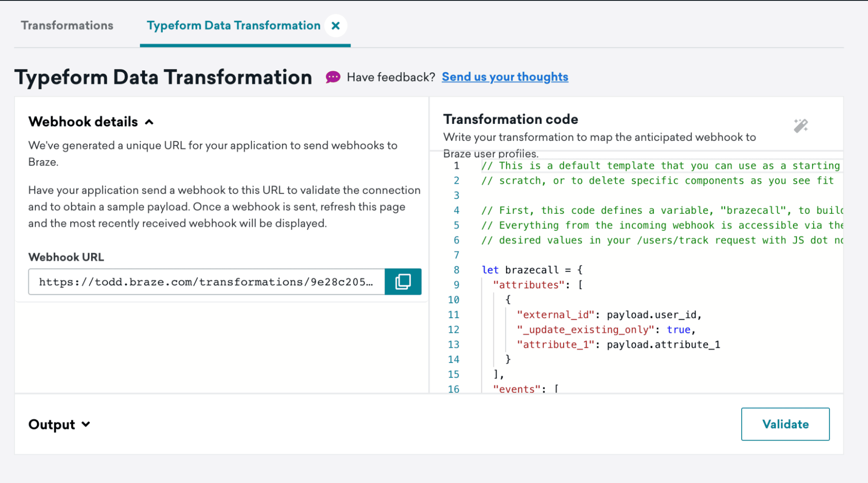Copy the webhook URL using the copy icon
The image size is (868, 483).
click(403, 281)
